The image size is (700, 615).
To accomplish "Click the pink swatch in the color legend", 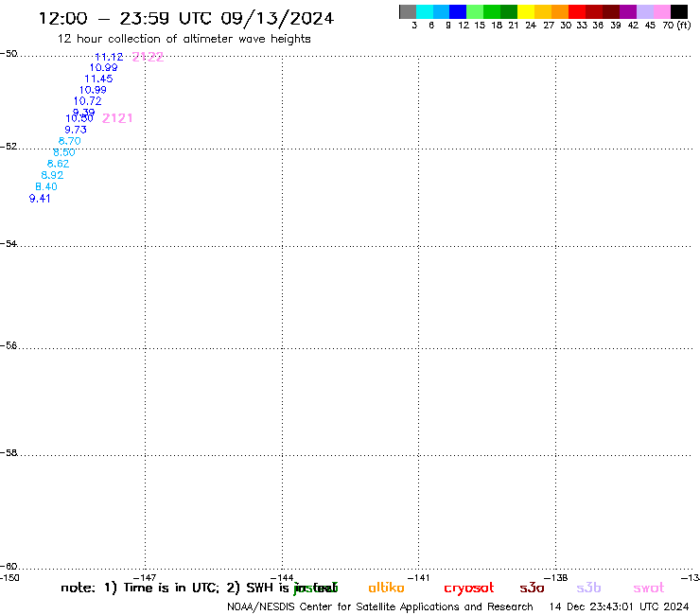I will (x=661, y=11).
